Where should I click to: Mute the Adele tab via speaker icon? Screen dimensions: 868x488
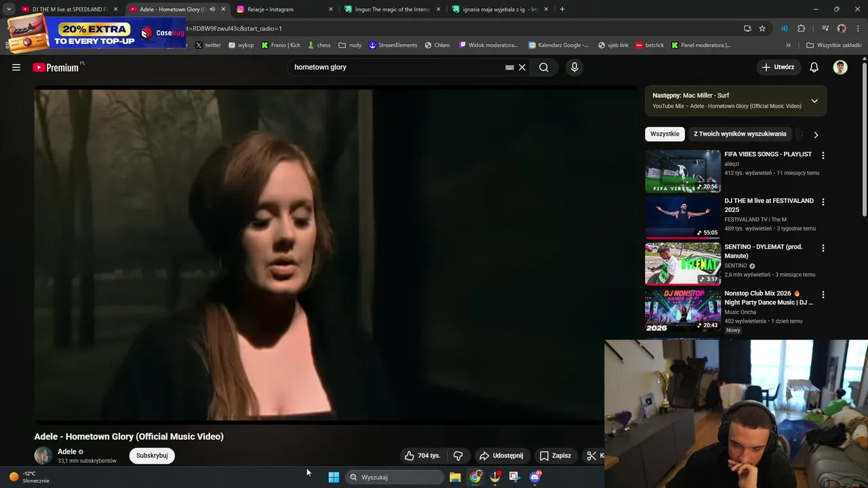tap(212, 9)
